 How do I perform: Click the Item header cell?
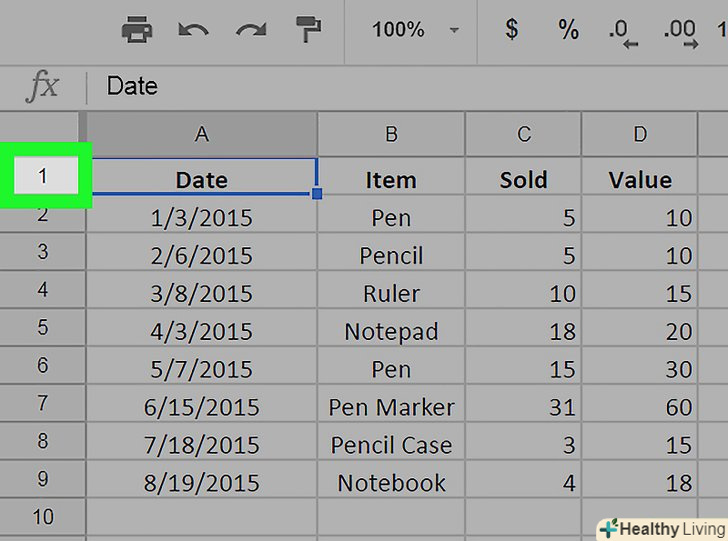(391, 180)
